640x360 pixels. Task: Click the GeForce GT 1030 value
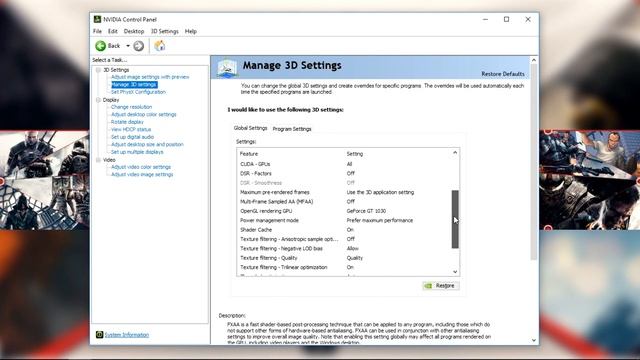click(366, 211)
